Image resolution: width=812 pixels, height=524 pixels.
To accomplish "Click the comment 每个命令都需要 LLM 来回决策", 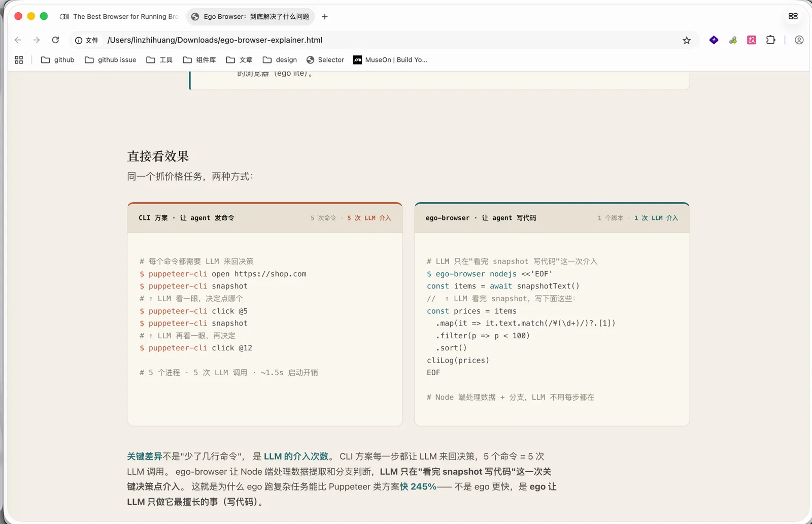I will [x=196, y=261].
